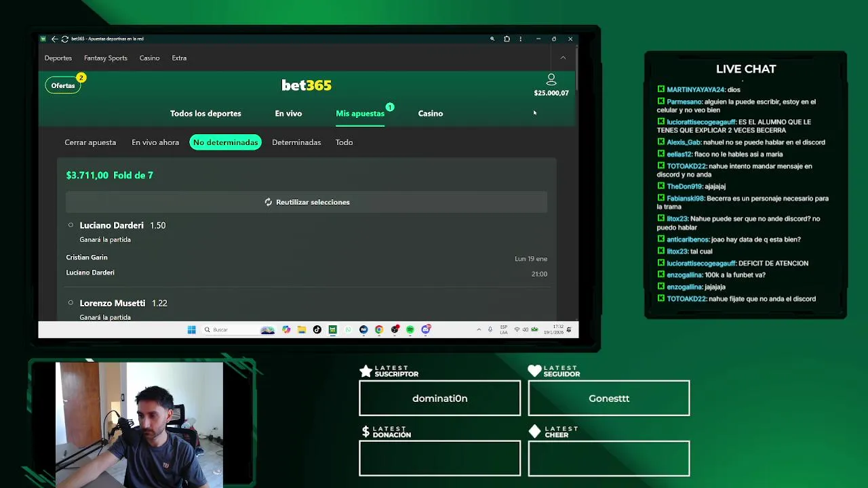Click TheDon919's chat message
This screenshot has width=868, height=488.
[691, 186]
